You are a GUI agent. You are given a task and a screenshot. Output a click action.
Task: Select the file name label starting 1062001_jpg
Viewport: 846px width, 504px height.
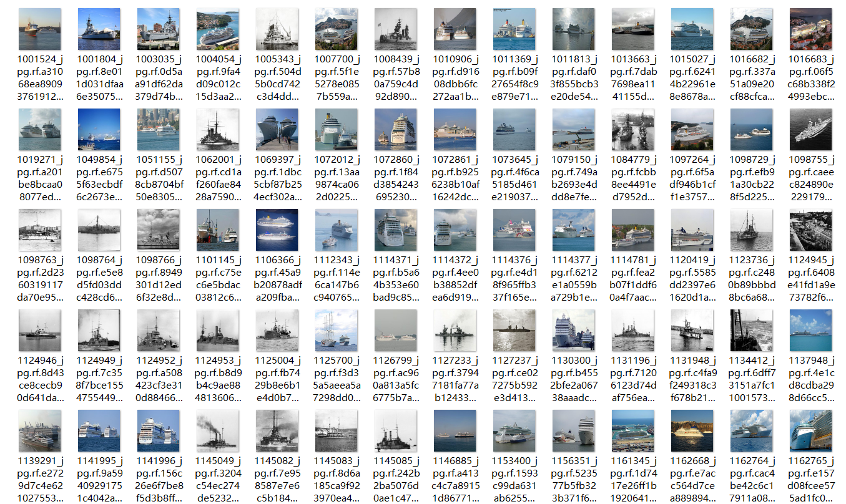[x=218, y=178]
